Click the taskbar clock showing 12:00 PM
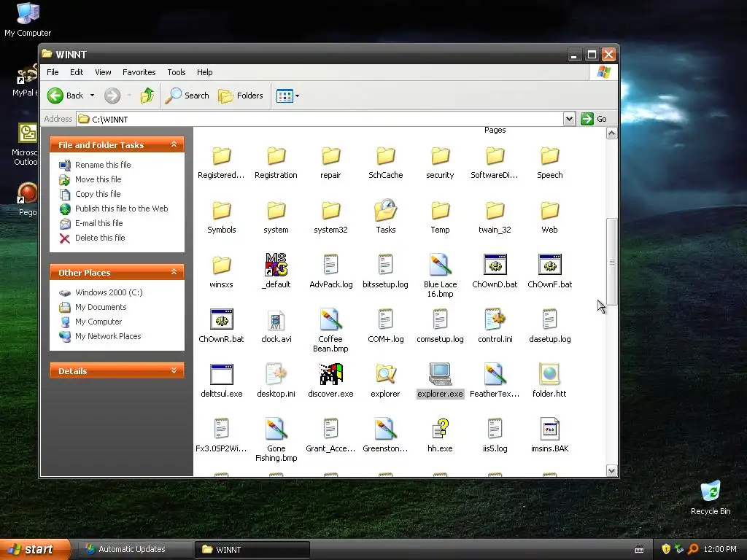 [x=720, y=549]
